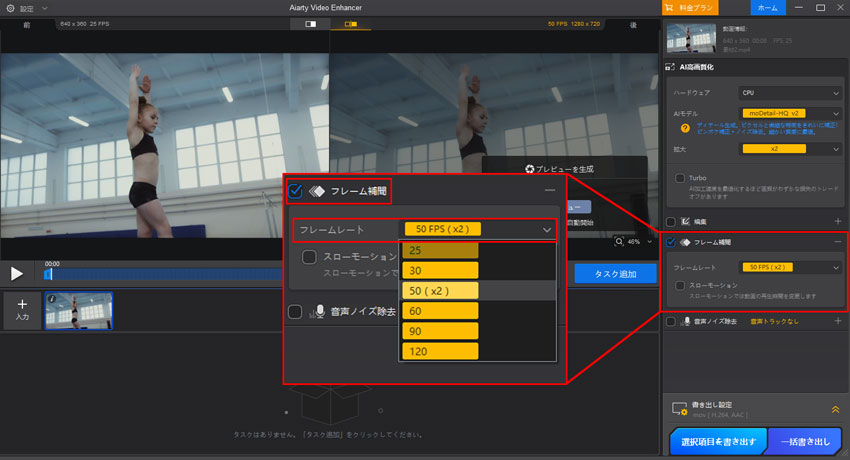Click the magnifier zoom icon by 46%
This screenshot has width=850, height=460.
(619, 242)
